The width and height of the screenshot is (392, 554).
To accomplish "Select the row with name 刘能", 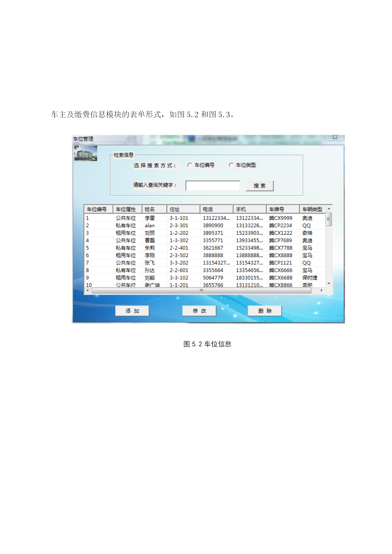I will (205, 278).
